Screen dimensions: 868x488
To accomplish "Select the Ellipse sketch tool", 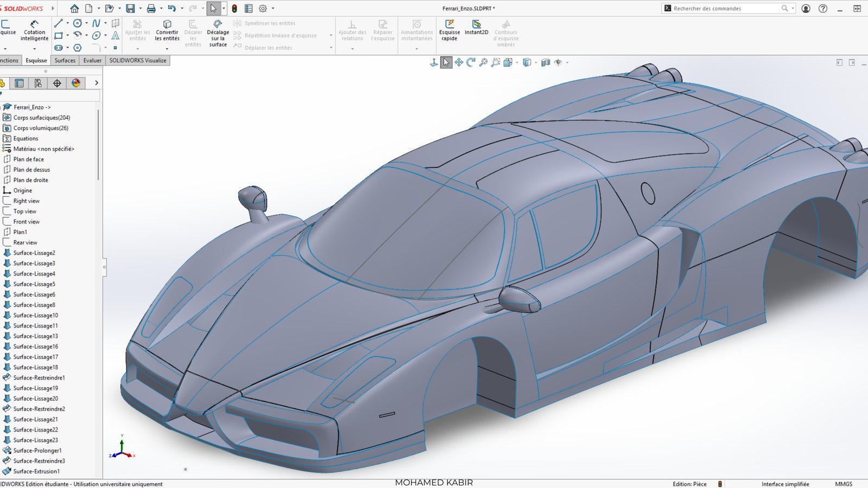I will 96,35.
